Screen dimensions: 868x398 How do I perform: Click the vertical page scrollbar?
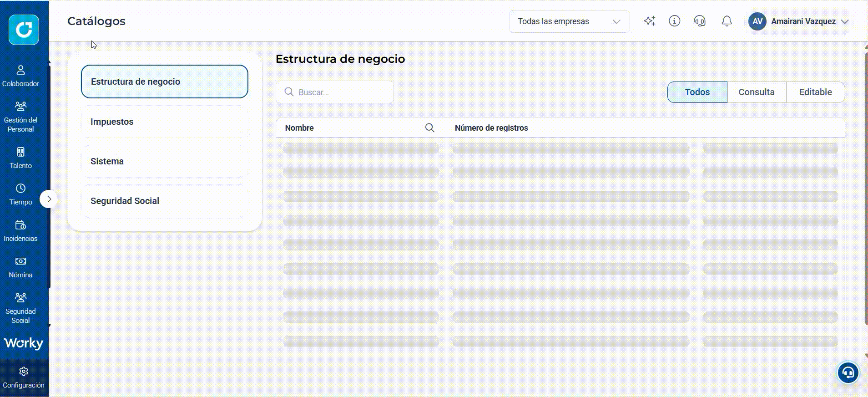(x=866, y=189)
